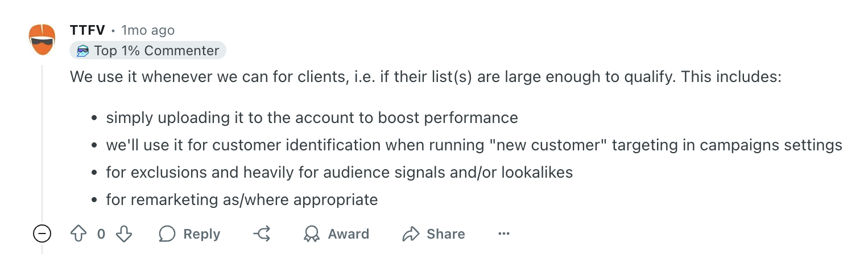Click the 'Top 1% Commenter' flair text
The width and height of the screenshot is (868, 254).
[156, 51]
